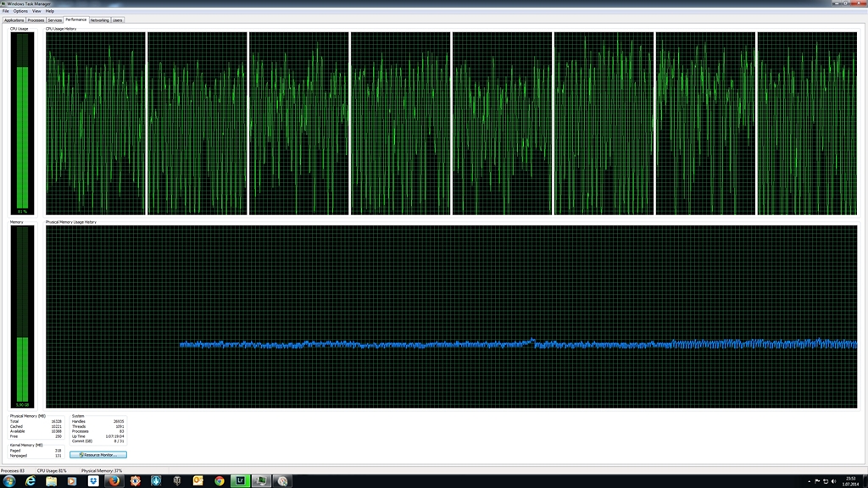Open the eye-shaped app icon in taskbar
Viewport: 868px width, 488px height.
[x=135, y=481]
